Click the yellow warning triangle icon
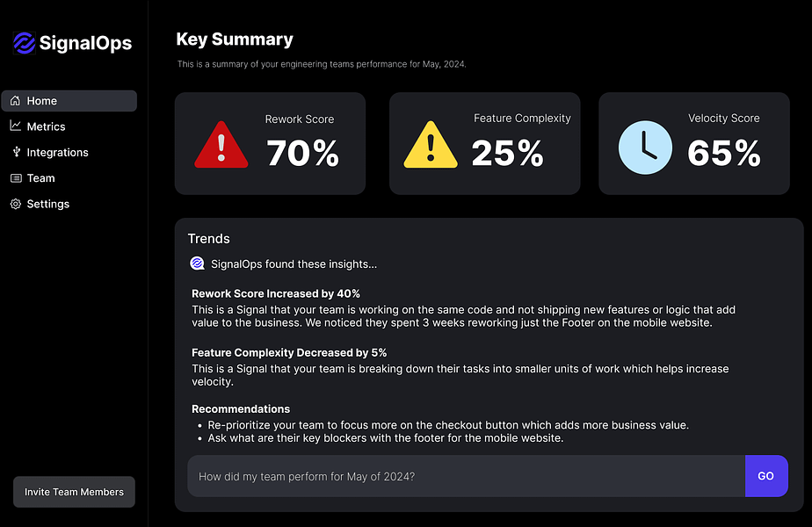Image resolution: width=812 pixels, height=527 pixels. (x=430, y=145)
